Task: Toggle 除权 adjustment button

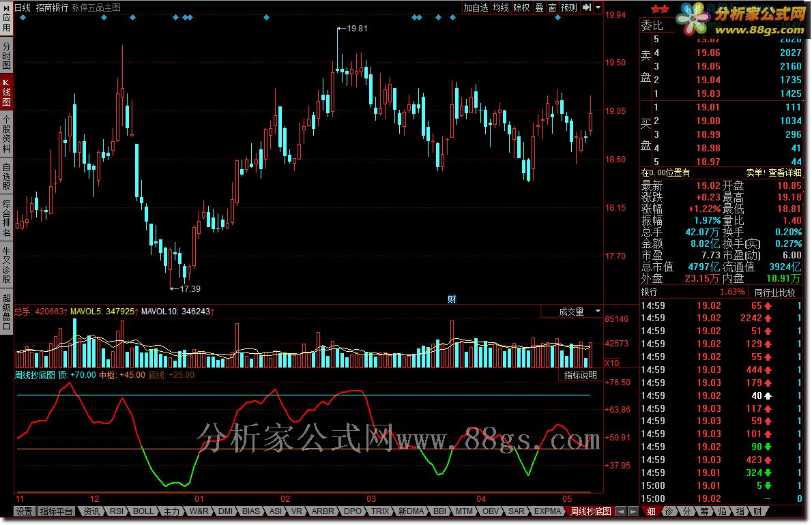Action: pyautogui.click(x=521, y=7)
